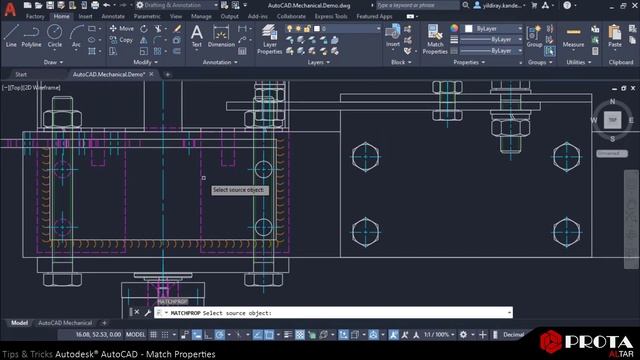The image size is (640, 360).
Task: Click the Move tool in Modify
Action: pos(122,29)
